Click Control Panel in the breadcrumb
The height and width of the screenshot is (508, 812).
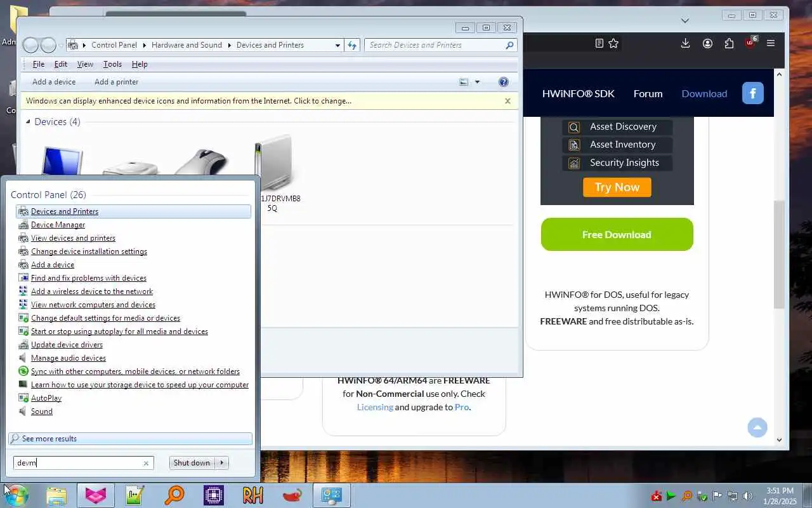point(114,45)
